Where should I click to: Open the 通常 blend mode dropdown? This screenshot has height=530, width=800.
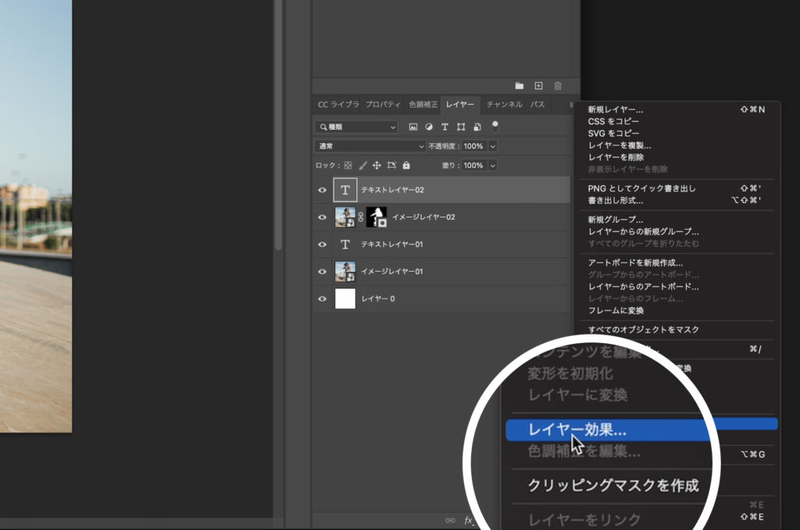pyautogui.click(x=370, y=146)
